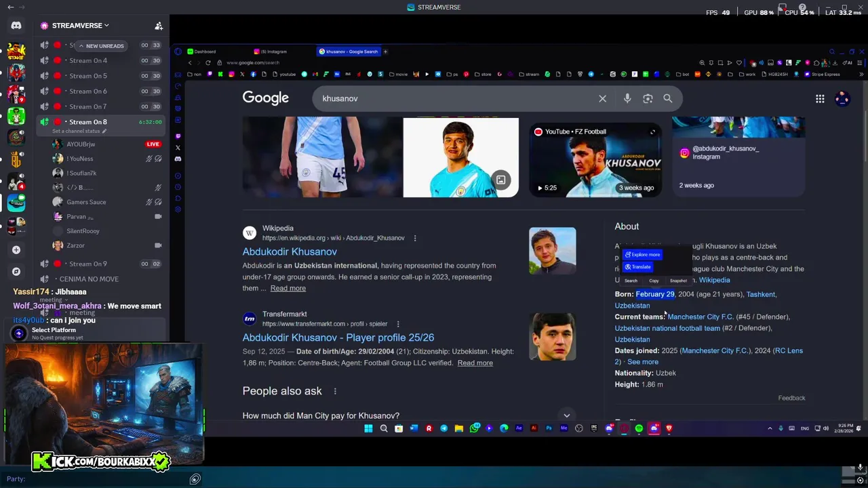Jump to NEW UNREADS
This screenshot has width=868, height=488.
tap(100, 46)
